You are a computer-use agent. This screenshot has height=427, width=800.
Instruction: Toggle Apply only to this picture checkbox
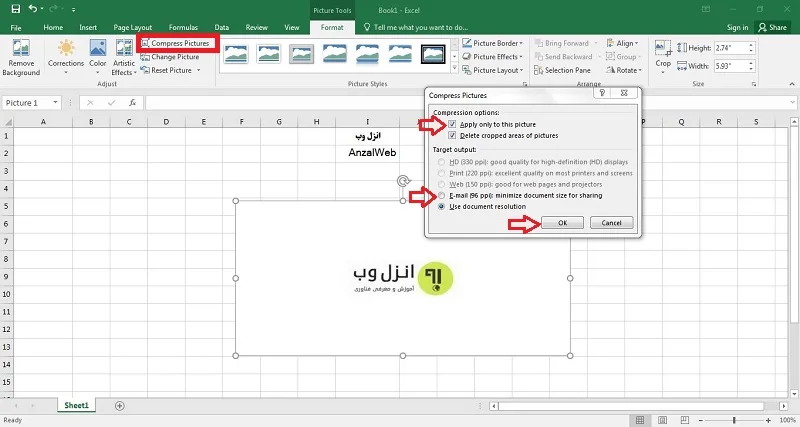[x=452, y=124]
